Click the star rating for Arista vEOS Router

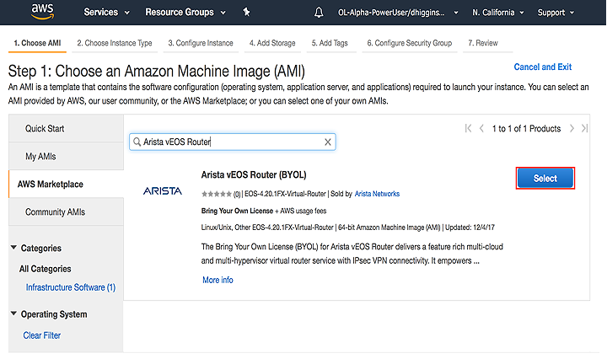click(x=217, y=194)
